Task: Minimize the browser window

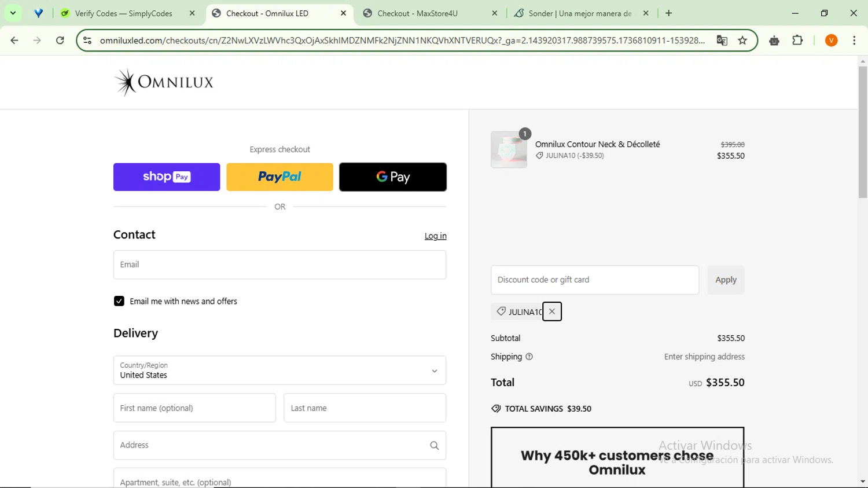Action: [x=795, y=13]
